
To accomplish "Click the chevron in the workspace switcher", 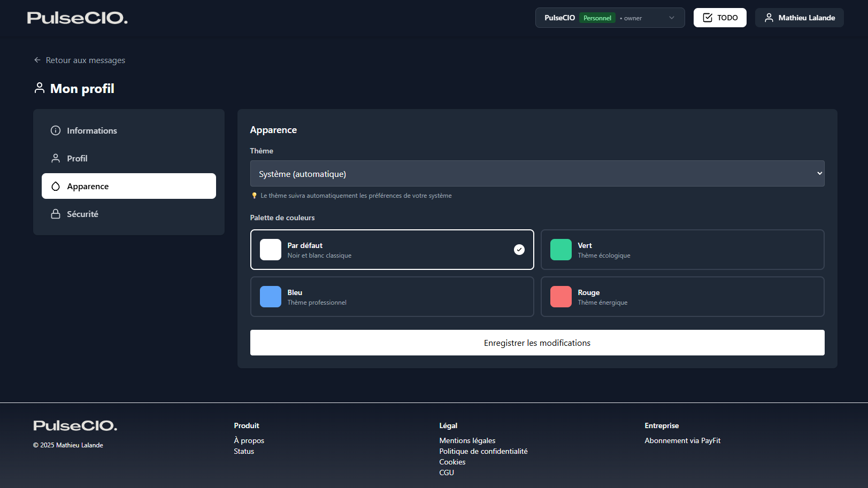I will pos(672,18).
